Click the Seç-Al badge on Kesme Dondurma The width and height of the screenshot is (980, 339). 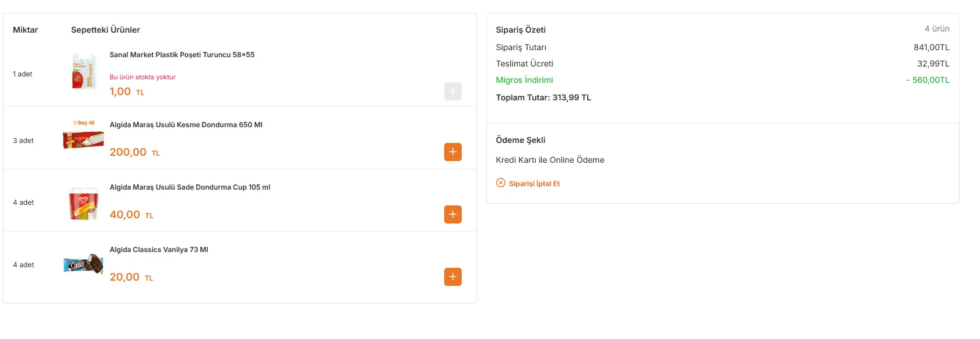84,123
